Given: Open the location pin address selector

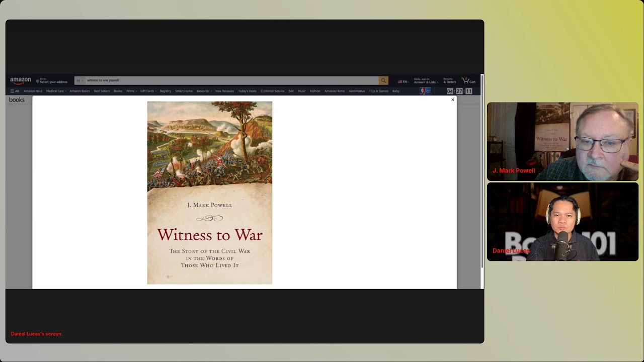Looking at the screenshot, I should [x=52, y=80].
